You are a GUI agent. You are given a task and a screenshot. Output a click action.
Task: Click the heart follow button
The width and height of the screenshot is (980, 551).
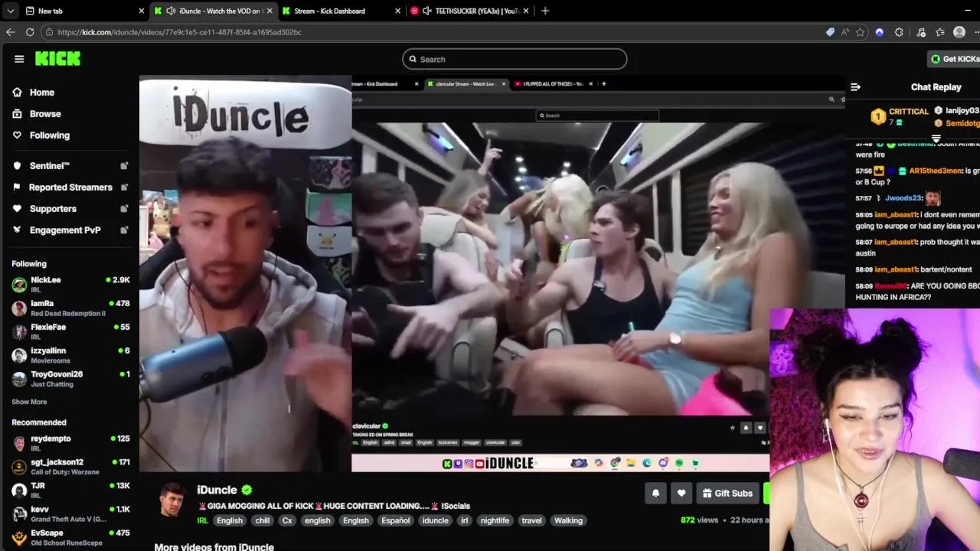click(681, 494)
